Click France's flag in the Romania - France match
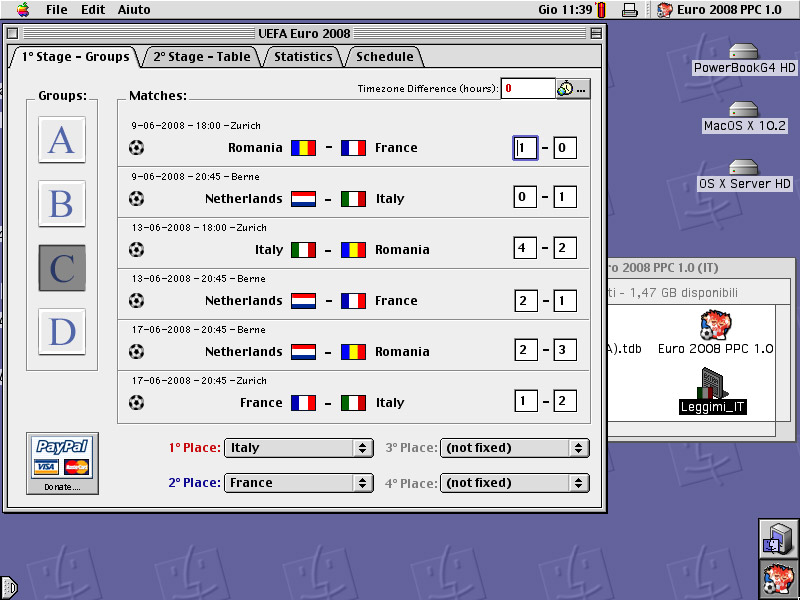 point(353,148)
